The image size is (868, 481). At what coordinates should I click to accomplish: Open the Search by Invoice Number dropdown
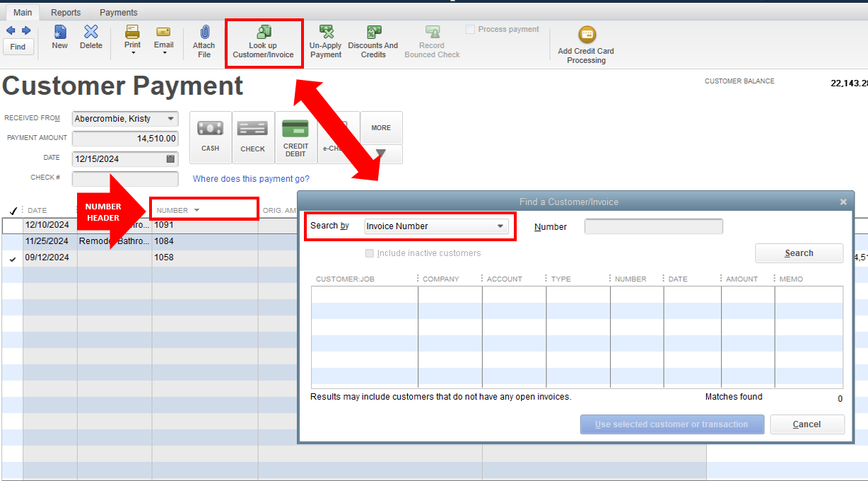coord(501,226)
